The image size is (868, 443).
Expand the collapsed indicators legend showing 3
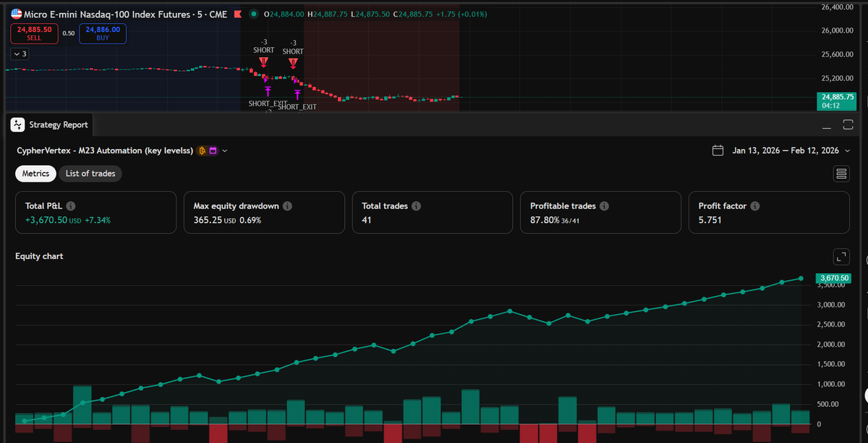tap(20, 54)
